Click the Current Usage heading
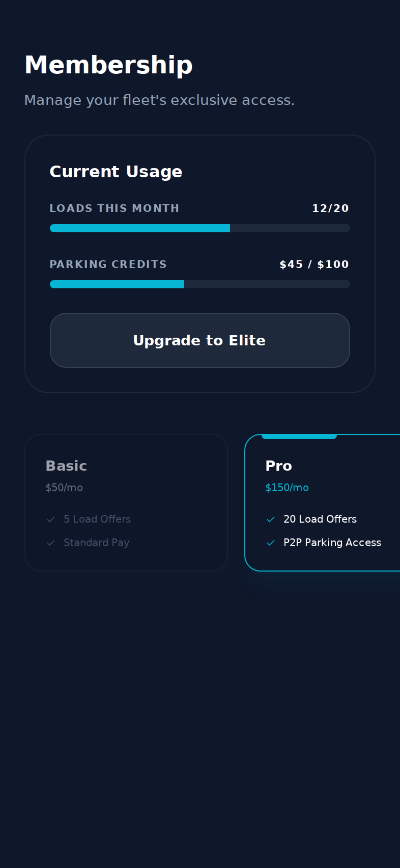Screen dimensions: 400x868 click(116, 172)
